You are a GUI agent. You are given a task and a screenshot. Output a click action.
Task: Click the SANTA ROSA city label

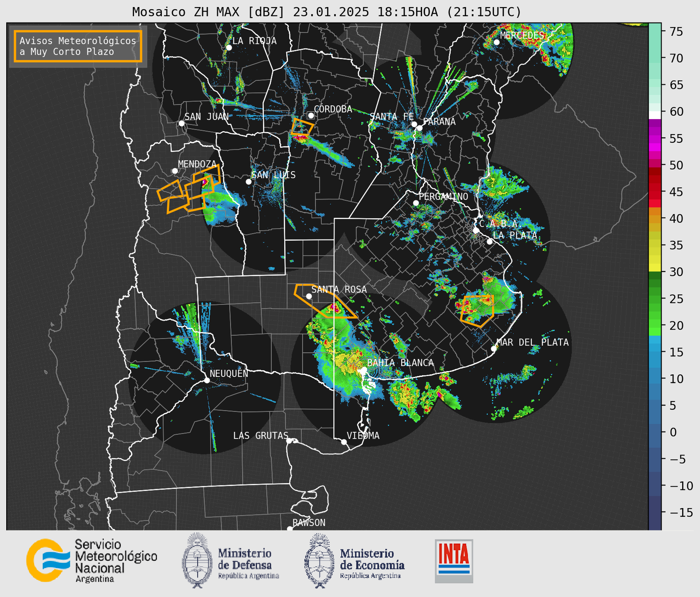(339, 290)
